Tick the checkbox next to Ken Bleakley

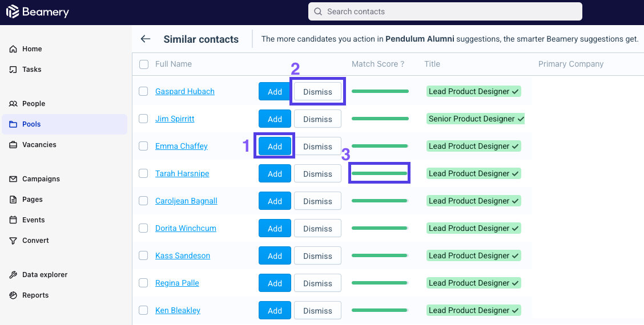[143, 310]
